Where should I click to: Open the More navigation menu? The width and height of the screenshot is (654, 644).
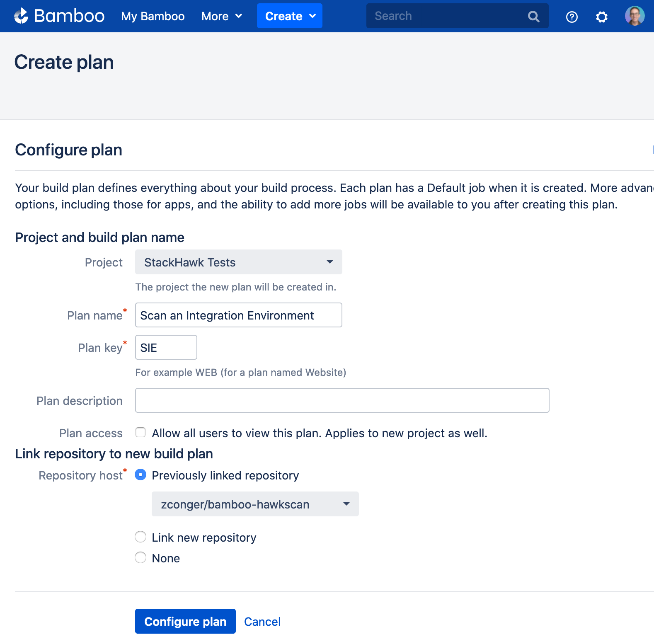(221, 16)
